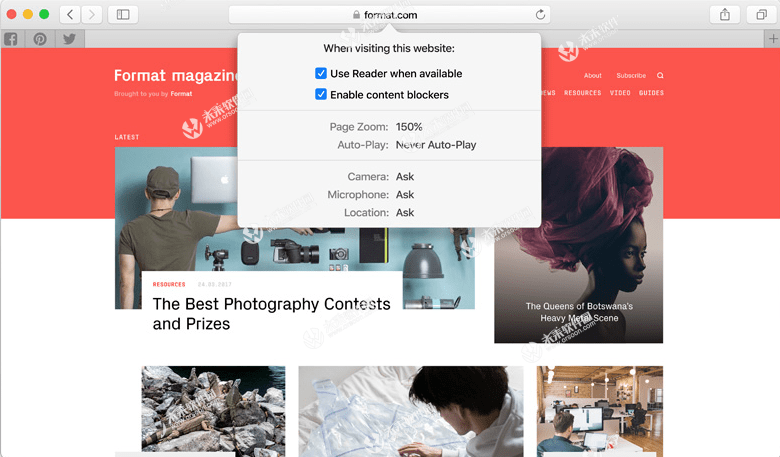The width and height of the screenshot is (780, 457).
Task: Open the Pinterest favorites shortcut
Action: pos(40,39)
